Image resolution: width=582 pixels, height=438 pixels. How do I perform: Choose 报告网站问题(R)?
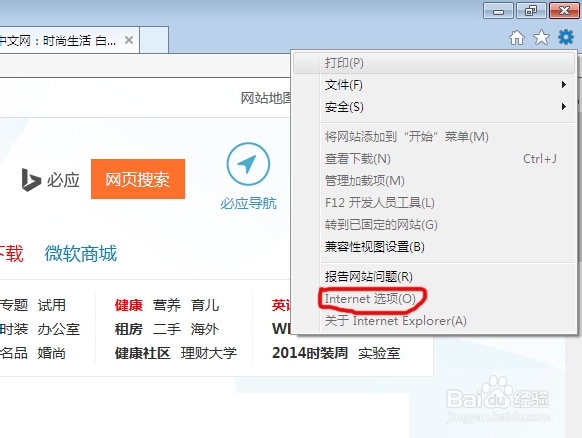[434, 277]
